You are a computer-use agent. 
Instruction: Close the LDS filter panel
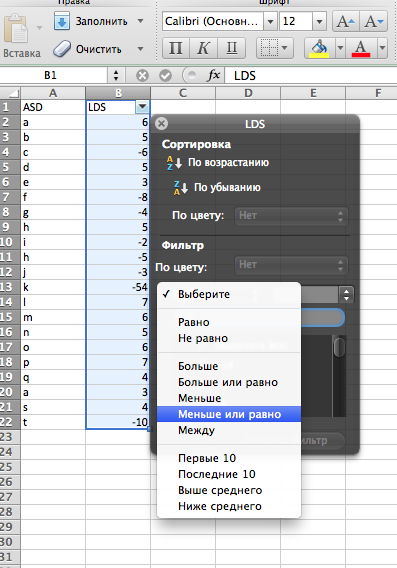pyautogui.click(x=161, y=124)
